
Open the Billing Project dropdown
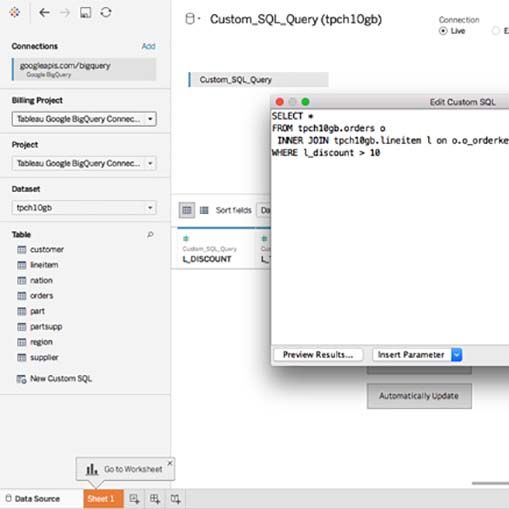tap(84, 119)
